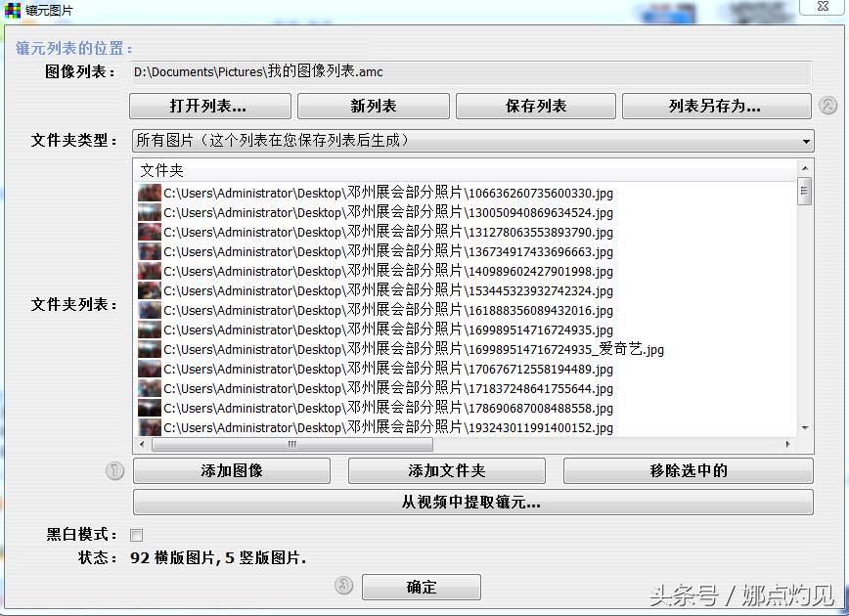The width and height of the screenshot is (849, 616).
Task: Choose 列表另存为... button
Action: point(715,106)
